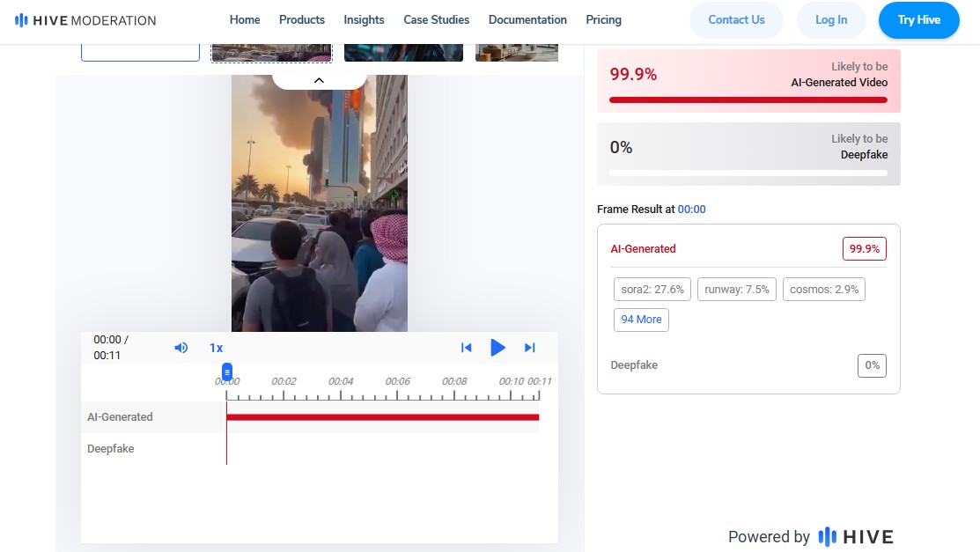Skip to next frame button

tap(530, 348)
